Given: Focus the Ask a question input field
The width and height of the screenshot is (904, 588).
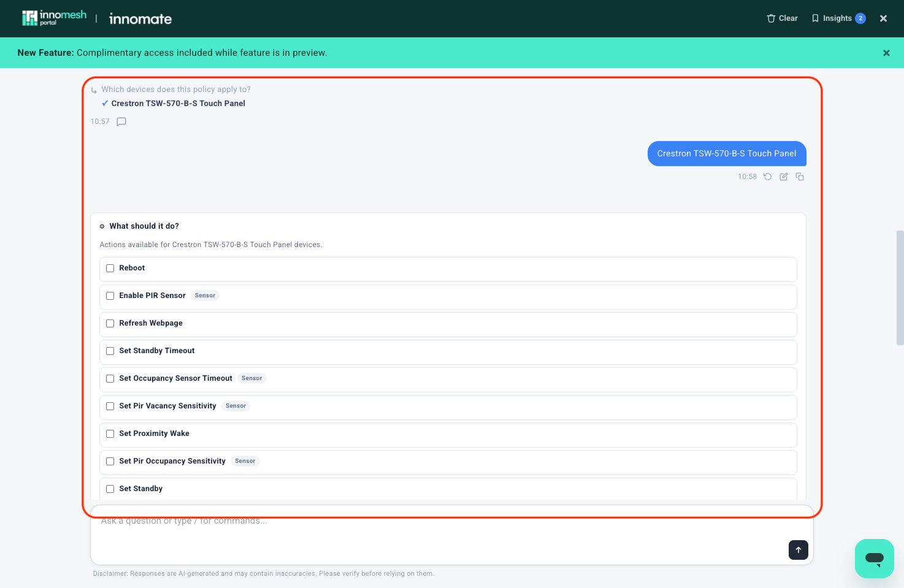Looking at the screenshot, I should tap(452, 535).
